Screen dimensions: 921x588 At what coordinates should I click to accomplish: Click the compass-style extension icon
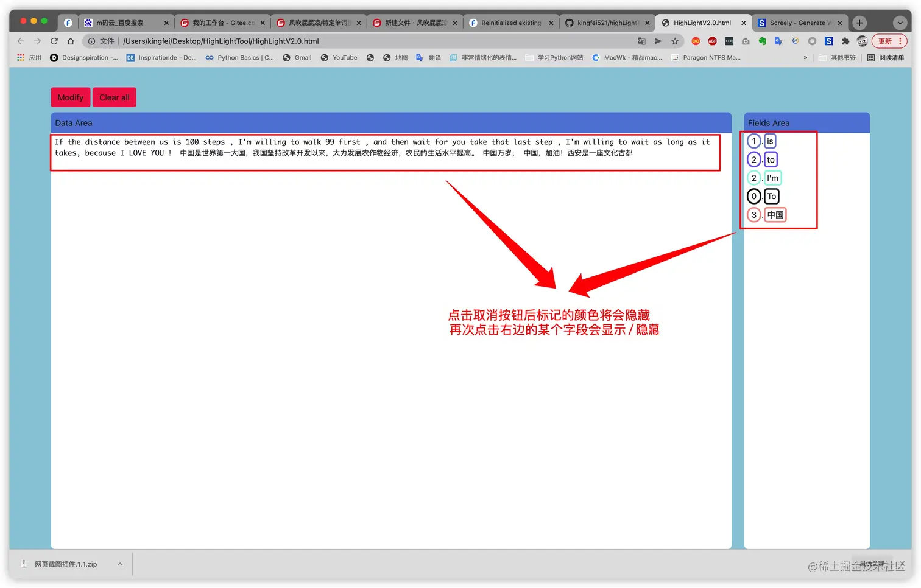pyautogui.click(x=796, y=41)
